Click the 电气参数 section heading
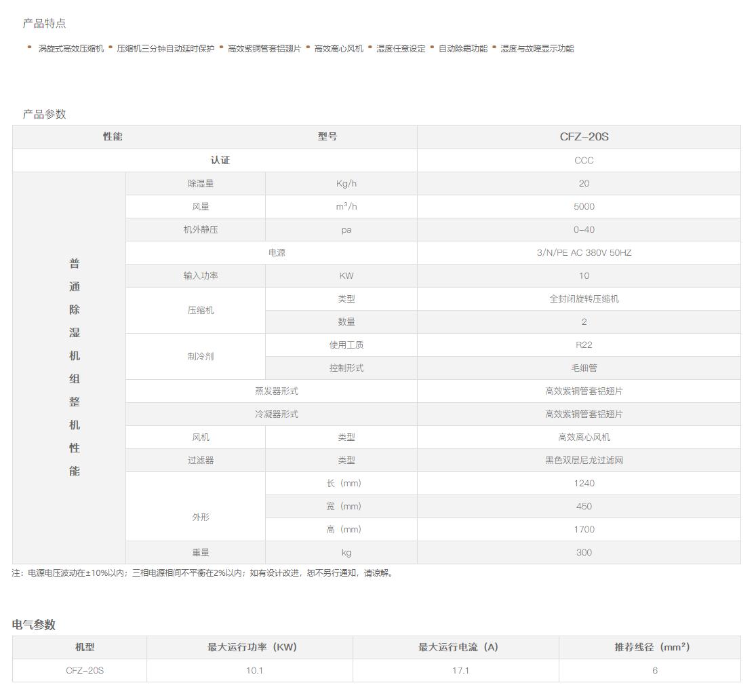 pyautogui.click(x=34, y=625)
